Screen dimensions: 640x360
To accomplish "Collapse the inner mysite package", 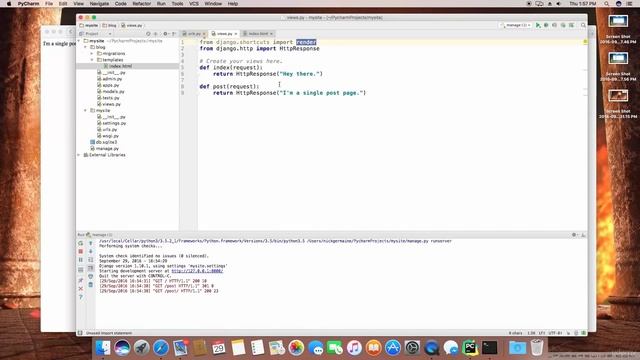I will 85,111.
